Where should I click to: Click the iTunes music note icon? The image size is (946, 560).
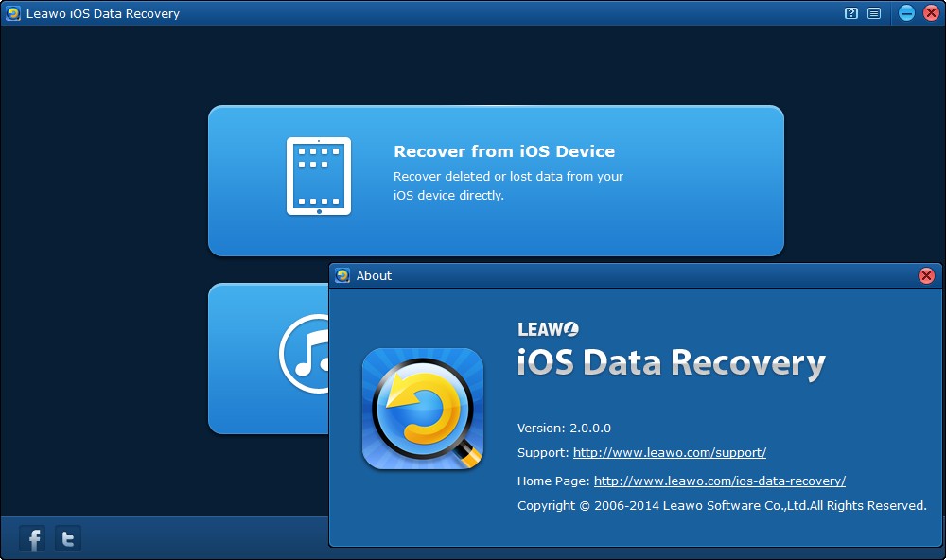point(305,354)
